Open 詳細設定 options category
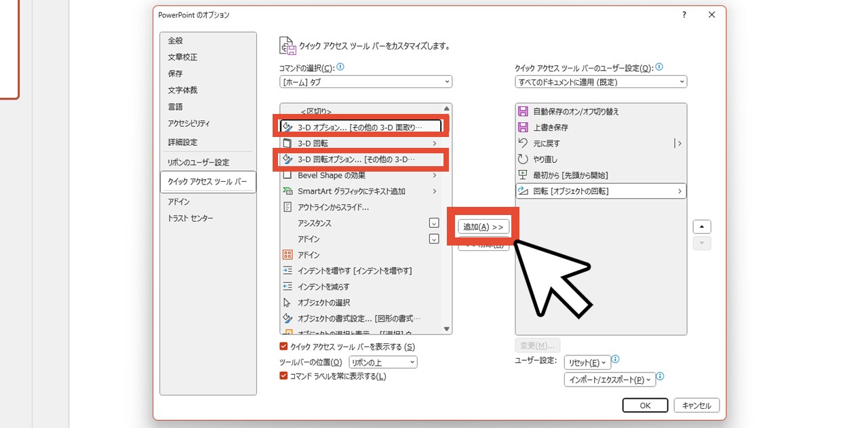868x428 pixels. tap(208, 142)
